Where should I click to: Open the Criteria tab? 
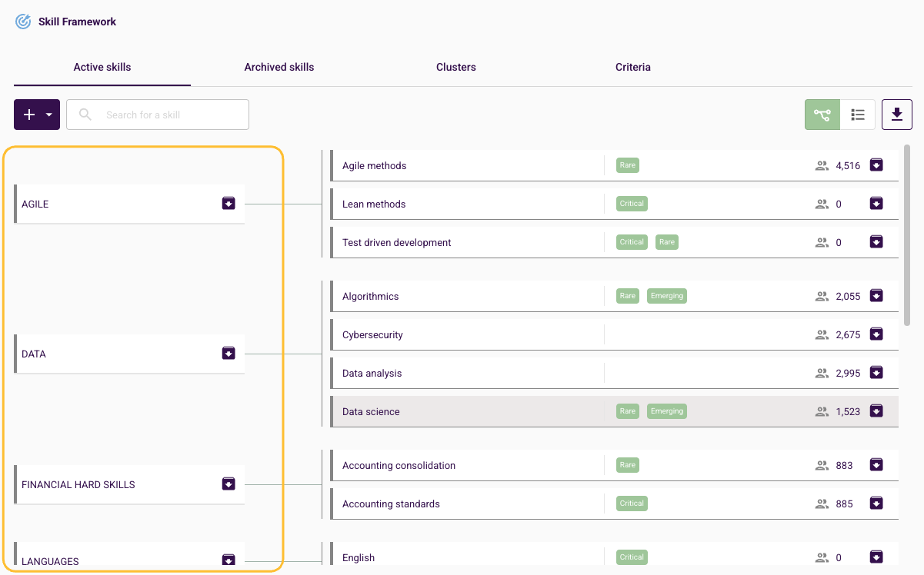633,67
